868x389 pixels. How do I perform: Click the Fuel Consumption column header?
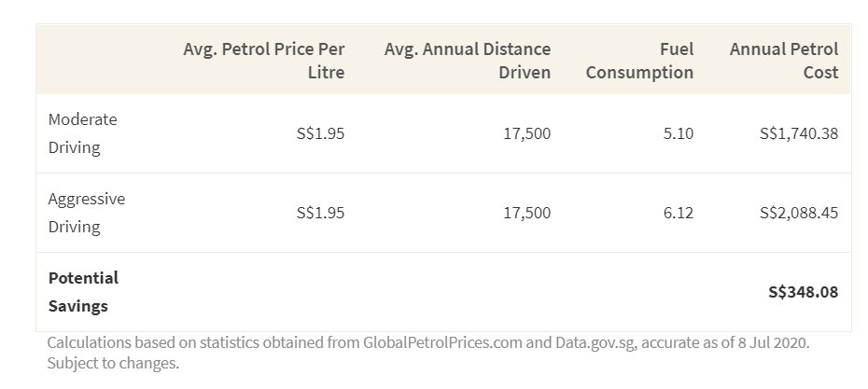point(640,61)
